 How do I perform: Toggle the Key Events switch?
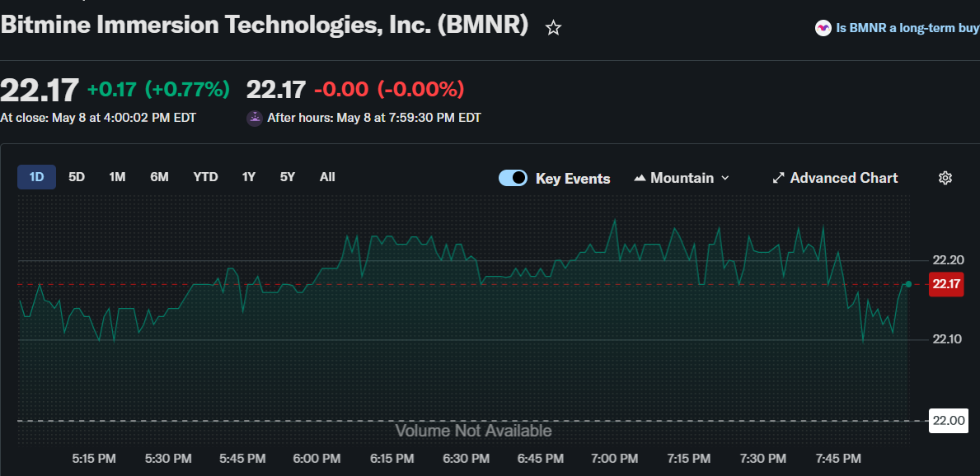click(x=513, y=179)
